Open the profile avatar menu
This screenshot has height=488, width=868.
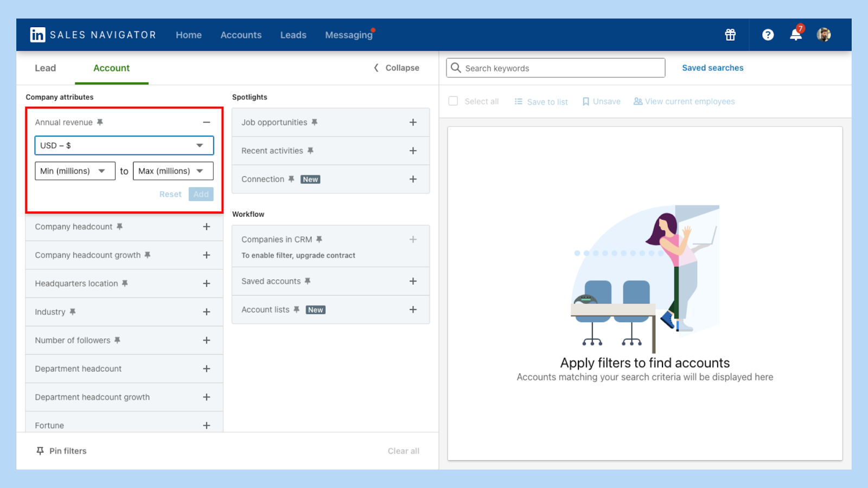click(x=824, y=35)
